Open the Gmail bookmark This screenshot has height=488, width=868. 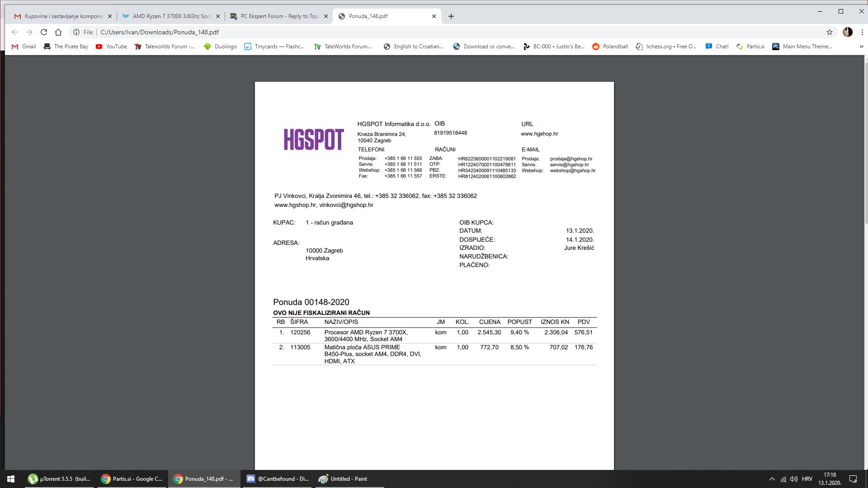coord(24,47)
